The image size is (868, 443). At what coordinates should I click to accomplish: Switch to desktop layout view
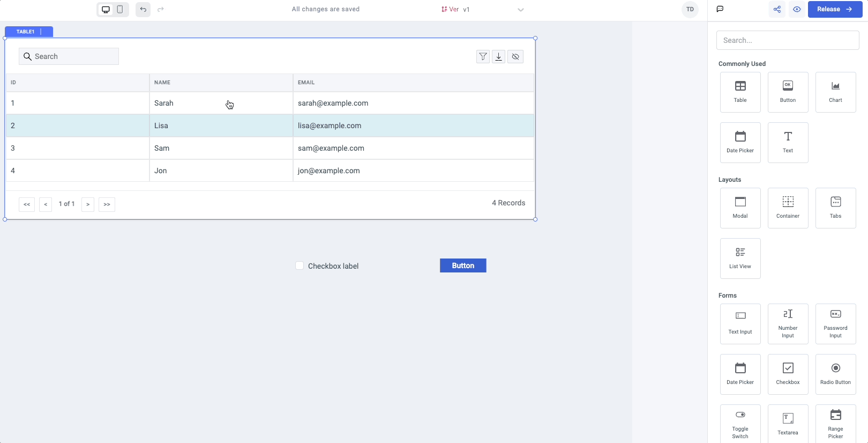(x=106, y=10)
